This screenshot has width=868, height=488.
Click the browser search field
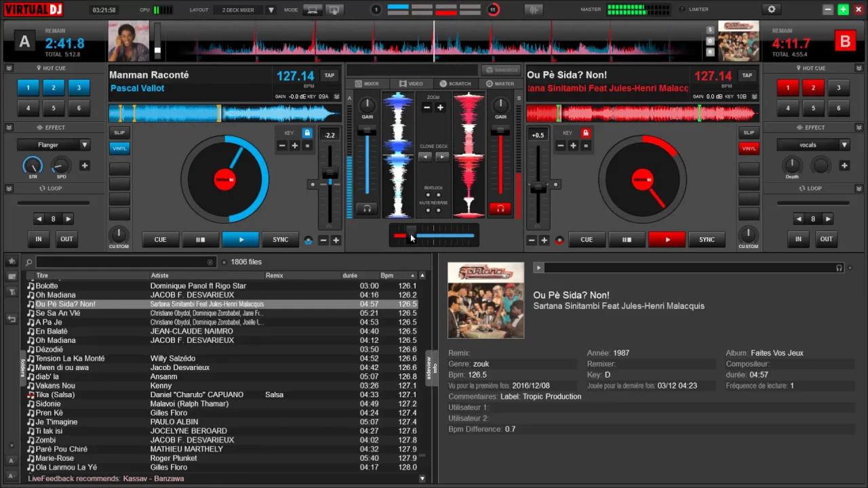(125, 262)
